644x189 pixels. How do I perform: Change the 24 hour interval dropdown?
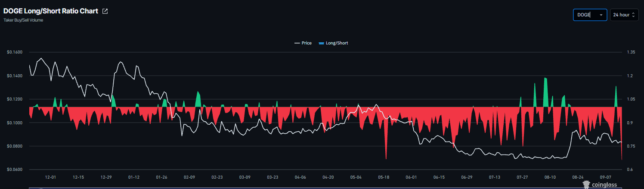tap(624, 15)
